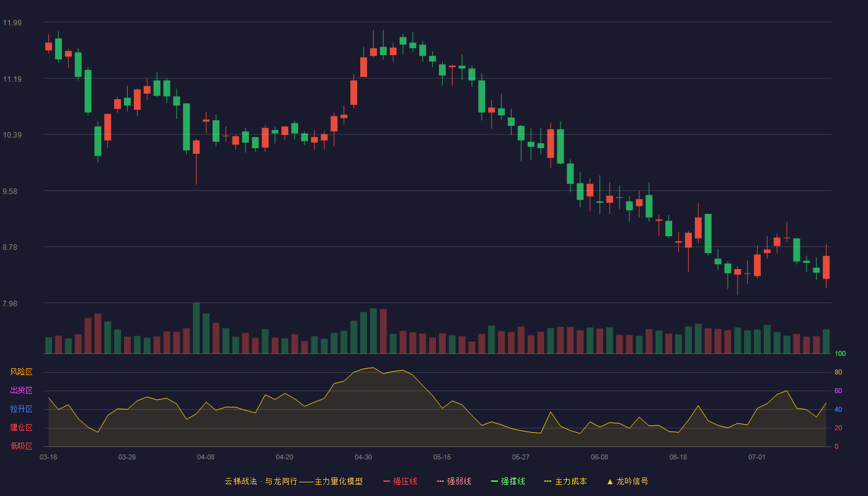This screenshot has width=868, height=496.
Task: Click the 建仓区 zone label
Action: (x=21, y=428)
